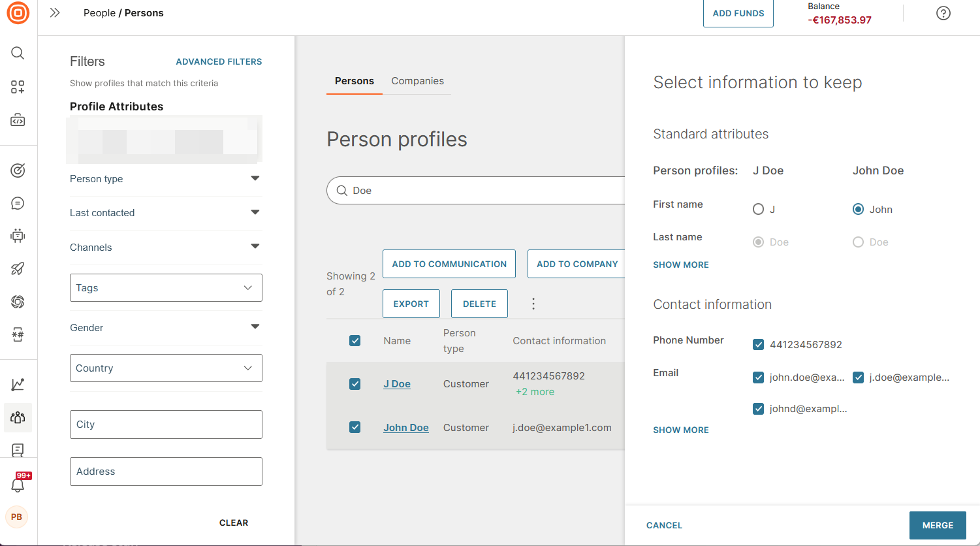Open the J Doe profile link
Viewport: 980px width, 546px height.
(396, 384)
